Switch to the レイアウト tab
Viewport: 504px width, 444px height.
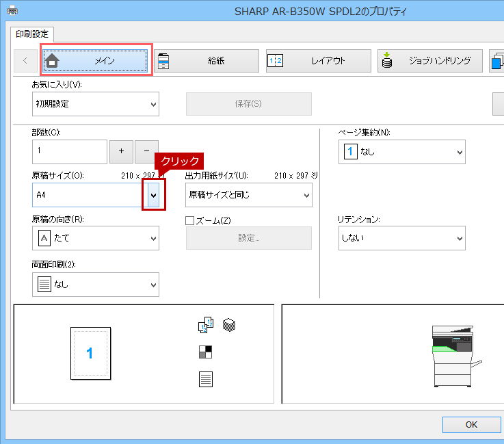point(319,60)
